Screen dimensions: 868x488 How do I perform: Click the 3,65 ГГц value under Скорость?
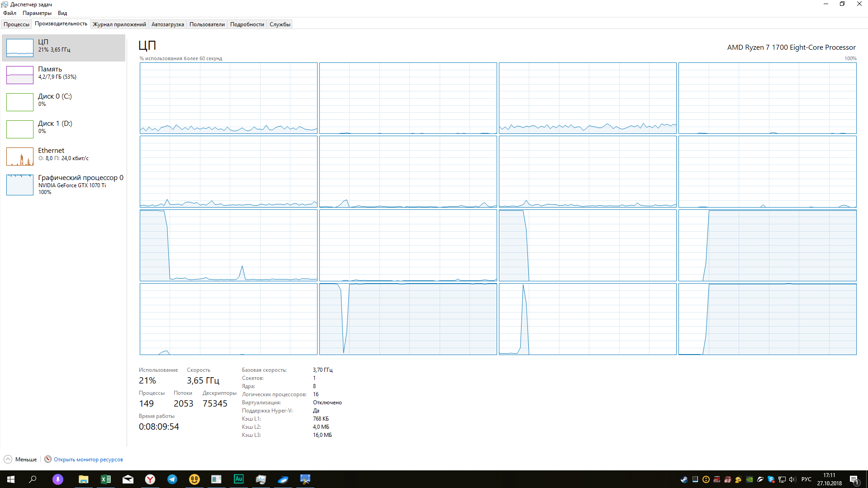pyautogui.click(x=203, y=380)
